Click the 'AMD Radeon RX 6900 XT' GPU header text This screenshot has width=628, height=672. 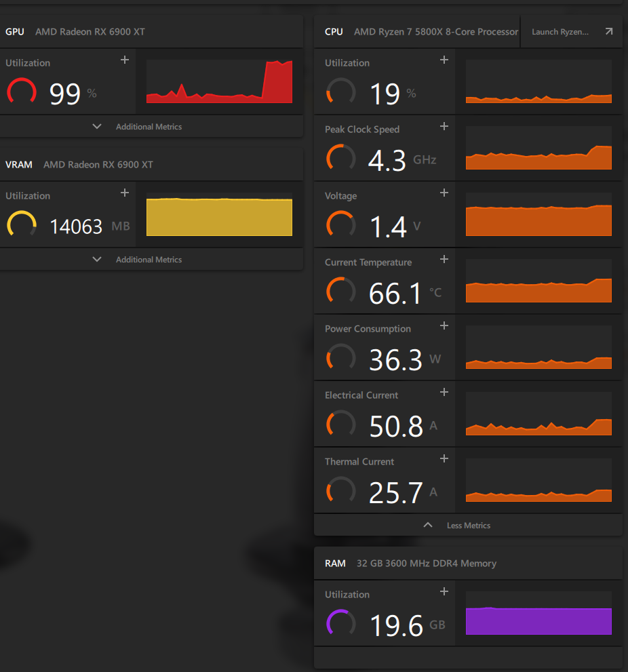(x=90, y=32)
